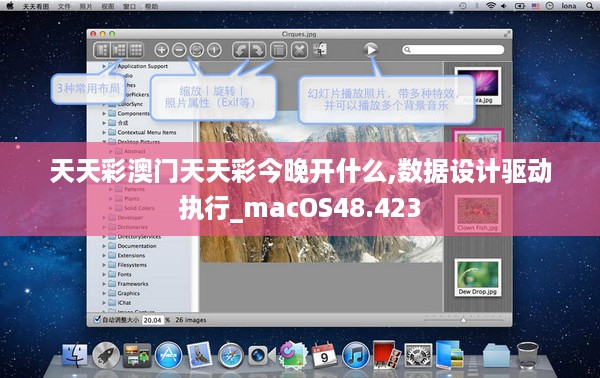Open the 天天看图 application menu

coord(36,6)
